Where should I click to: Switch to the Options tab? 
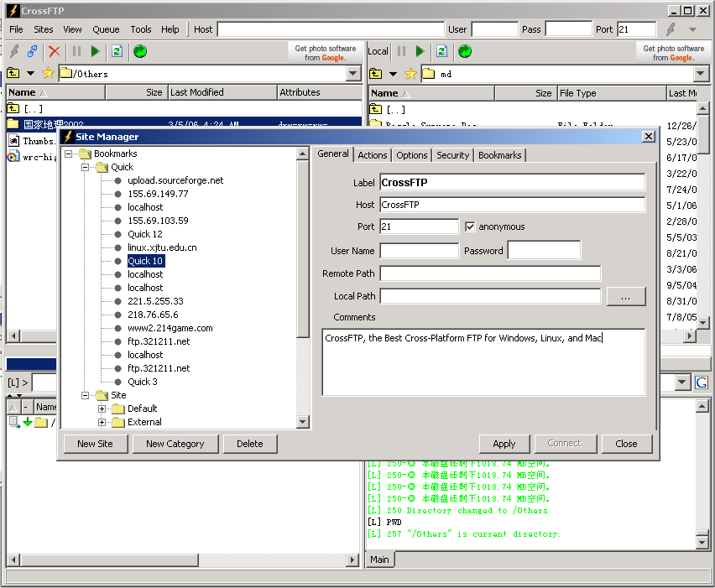pos(411,155)
